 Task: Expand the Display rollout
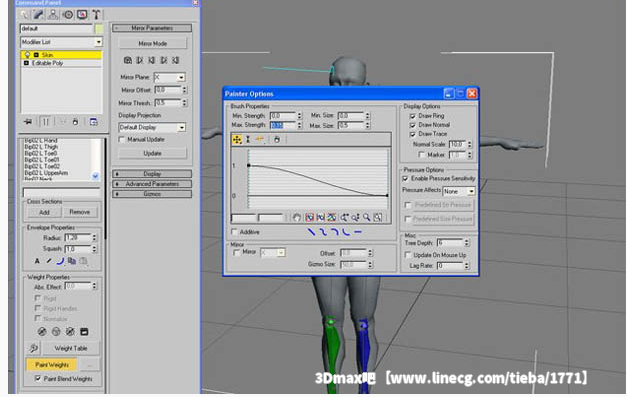[x=152, y=174]
